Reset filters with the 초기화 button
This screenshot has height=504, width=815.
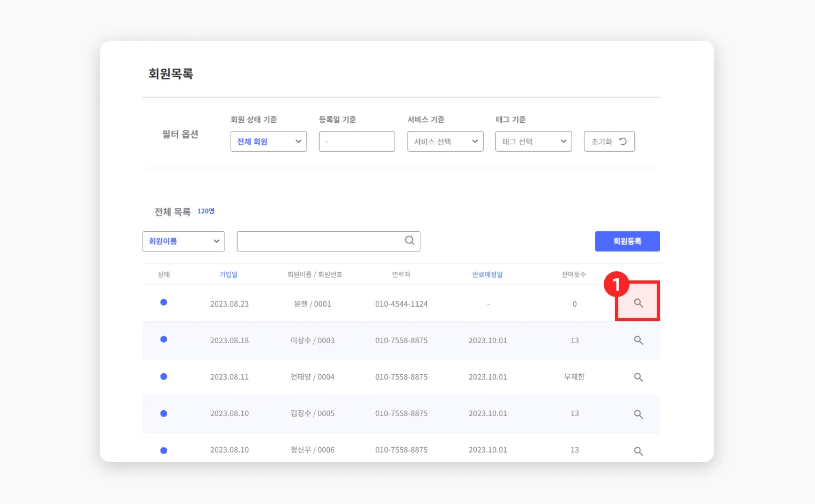[609, 142]
